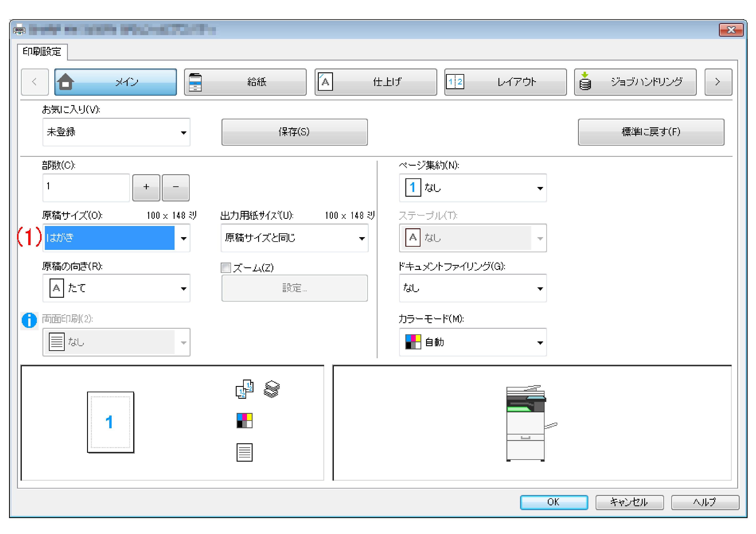Screen dimensions: 756x534
Task: Click the blue info icon beside 両面印刷
Action: pos(29,320)
